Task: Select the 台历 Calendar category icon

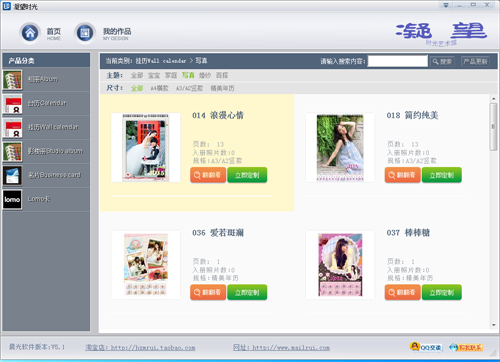Action: pos(12,104)
